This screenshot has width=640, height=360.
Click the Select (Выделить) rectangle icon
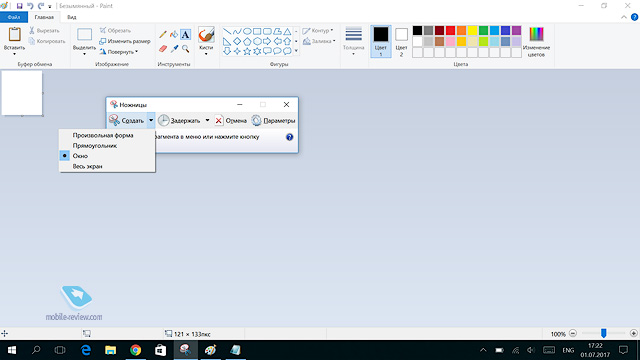click(84, 35)
